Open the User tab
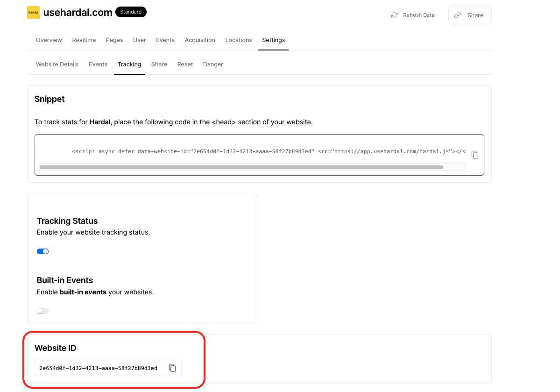 pyautogui.click(x=140, y=40)
